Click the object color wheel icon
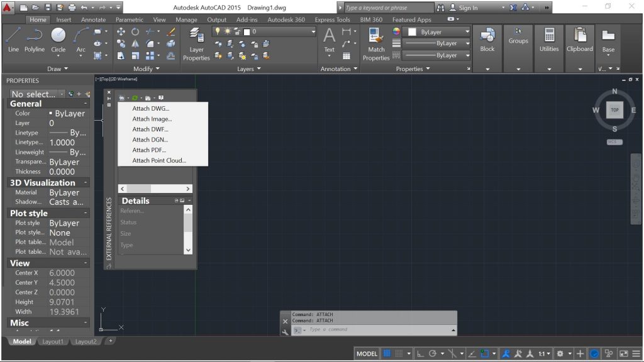 click(x=396, y=31)
